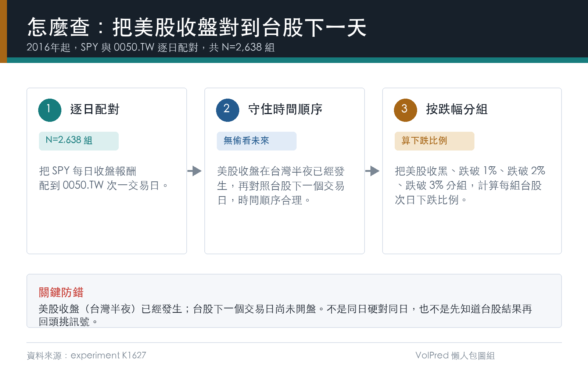Image resolution: width=588 pixels, height=368 pixels.
Task: Click the blue circle numbered 2
Action: (x=227, y=110)
